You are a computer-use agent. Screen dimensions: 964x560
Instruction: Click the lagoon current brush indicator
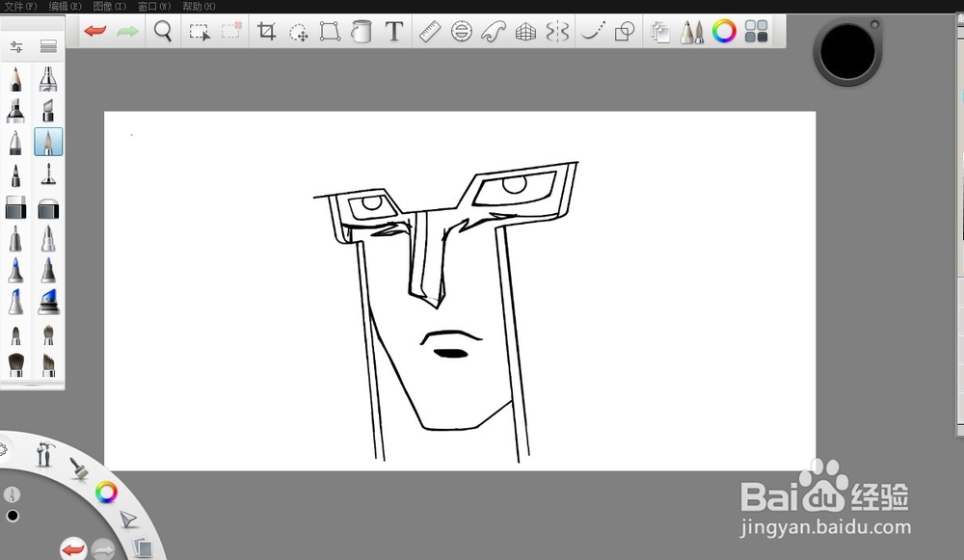pos(12,494)
